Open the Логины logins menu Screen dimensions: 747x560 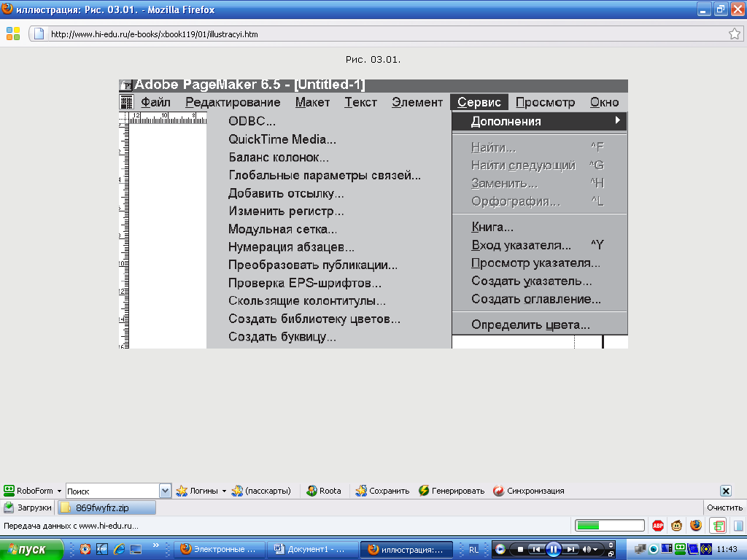click(x=201, y=491)
